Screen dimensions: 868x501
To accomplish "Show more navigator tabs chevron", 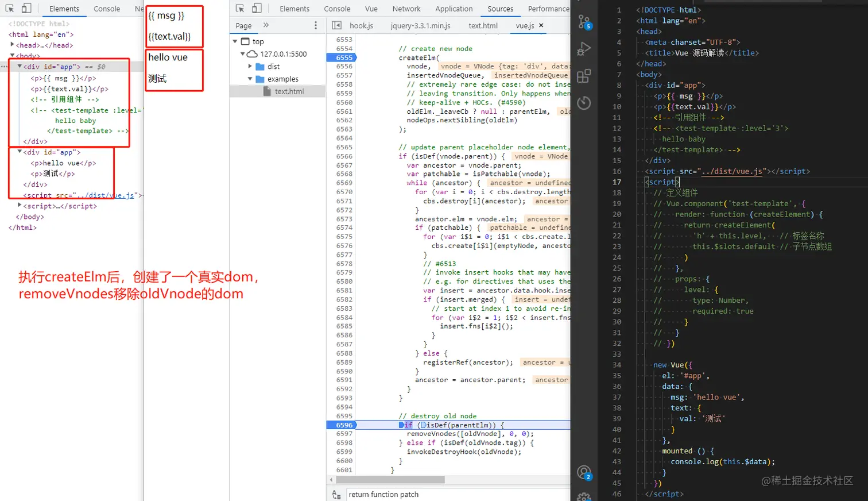I will (266, 25).
